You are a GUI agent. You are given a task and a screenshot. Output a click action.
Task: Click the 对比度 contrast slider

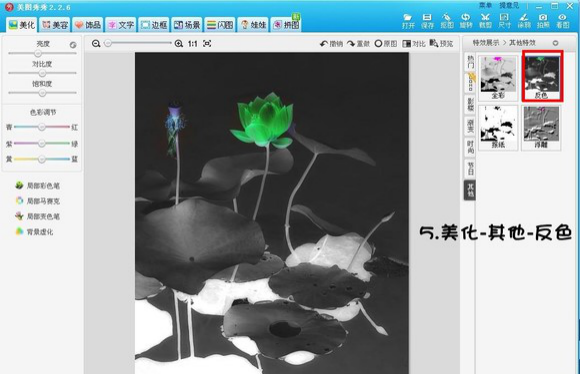tap(42, 73)
